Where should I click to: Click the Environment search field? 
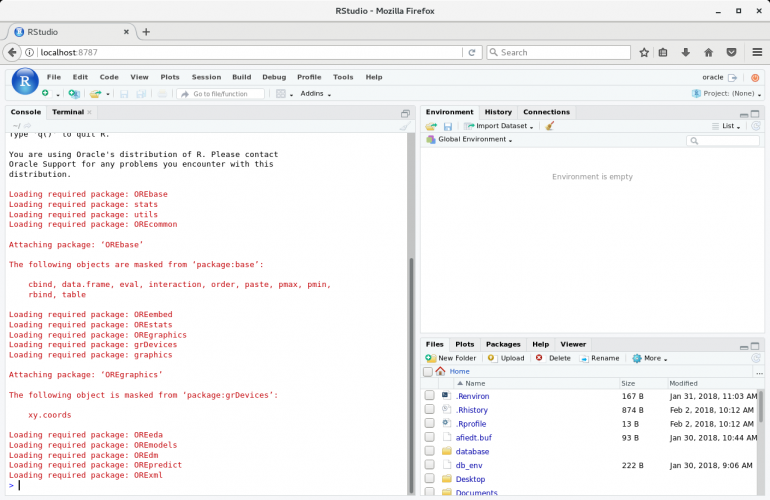723,141
